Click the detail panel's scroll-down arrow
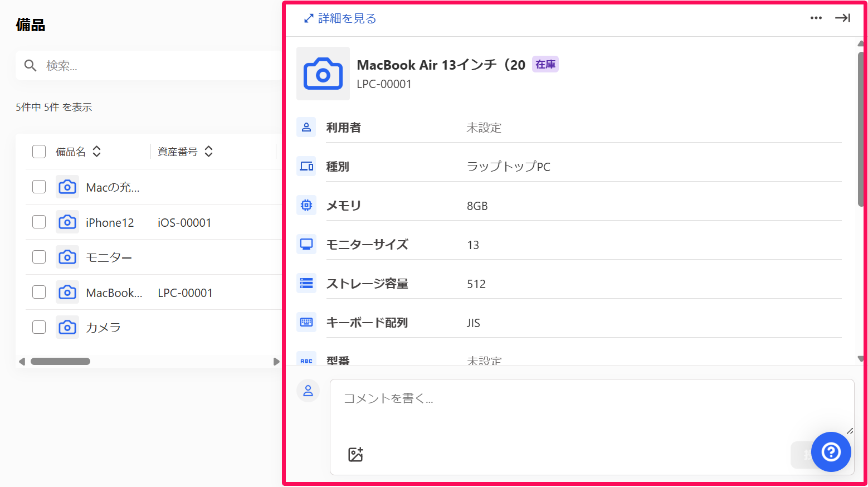Image resolution: width=868 pixels, height=487 pixels. click(861, 359)
